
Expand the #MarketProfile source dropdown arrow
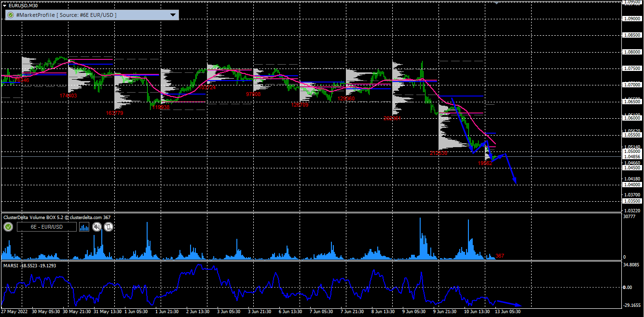pyautogui.click(x=173, y=15)
